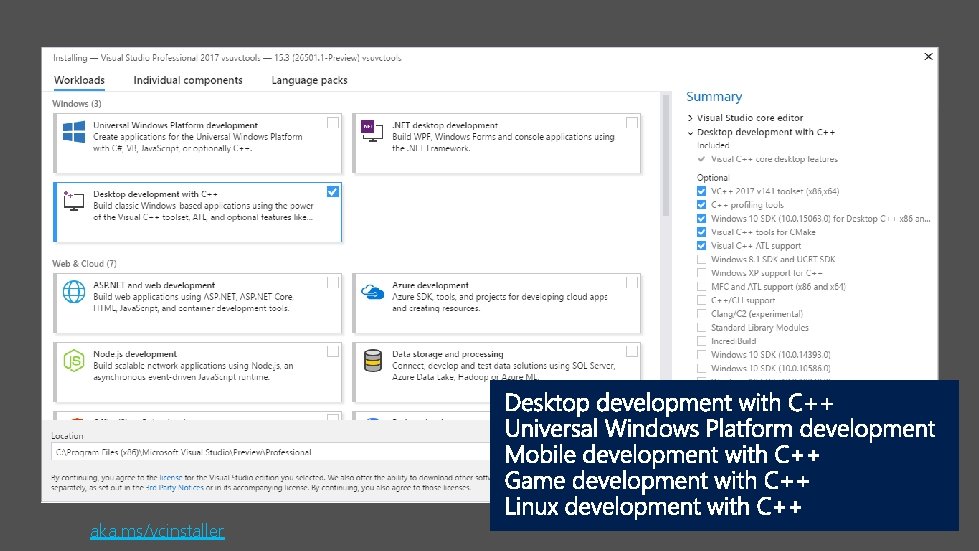The height and width of the screenshot is (551, 979).
Task: Switch to the Workloads tab
Action: point(79,80)
